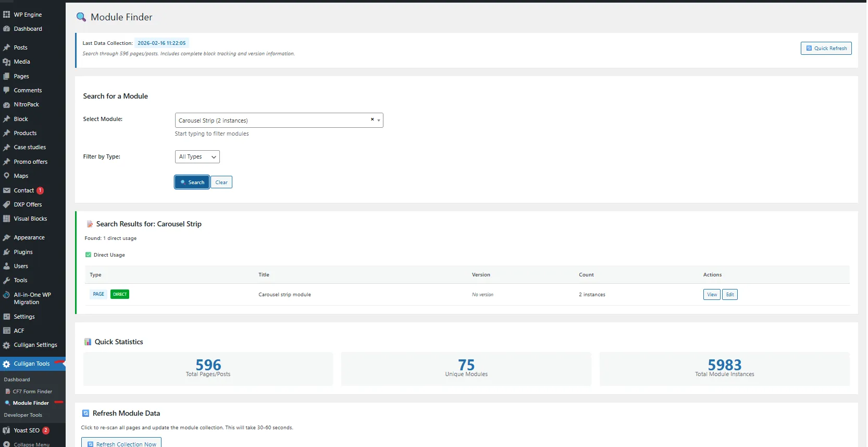Image resolution: width=868 pixels, height=447 pixels.
Task: Expand the Select Module dropdown arrow
Action: [x=379, y=120]
